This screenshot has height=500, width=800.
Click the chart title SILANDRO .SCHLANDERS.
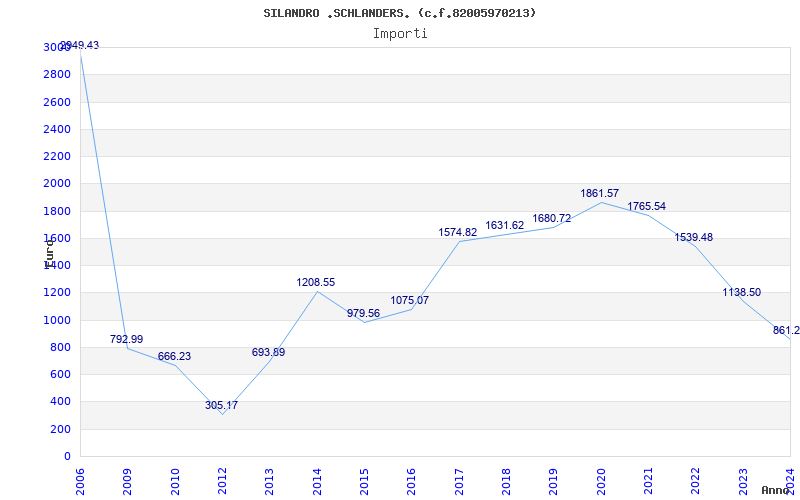(x=400, y=13)
